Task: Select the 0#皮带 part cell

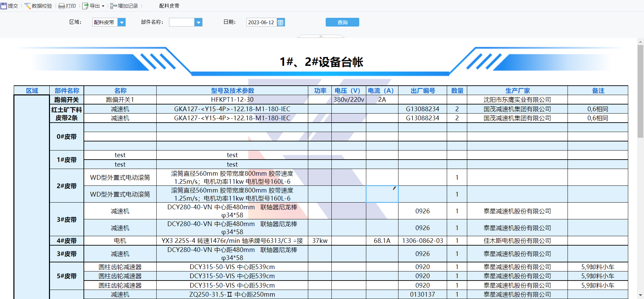Action: tap(67, 136)
